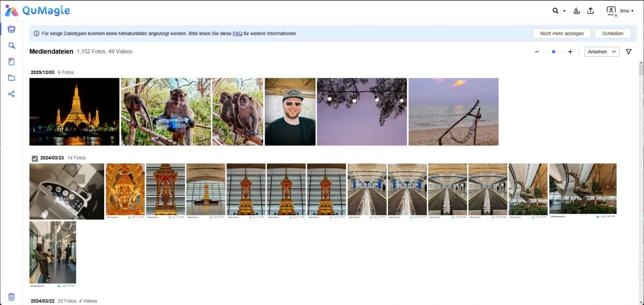Open the folder view in sidebar
644x305 pixels.
pyautogui.click(x=12, y=78)
